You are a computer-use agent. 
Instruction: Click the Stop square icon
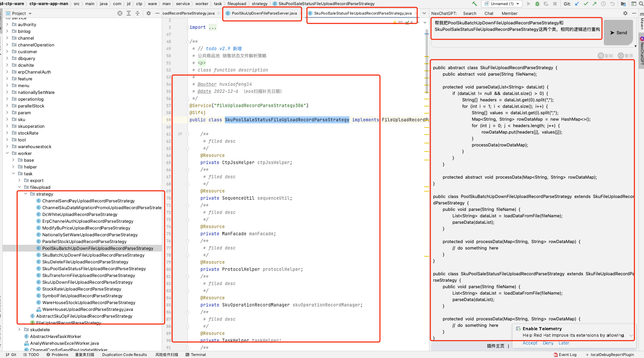(555, 4)
